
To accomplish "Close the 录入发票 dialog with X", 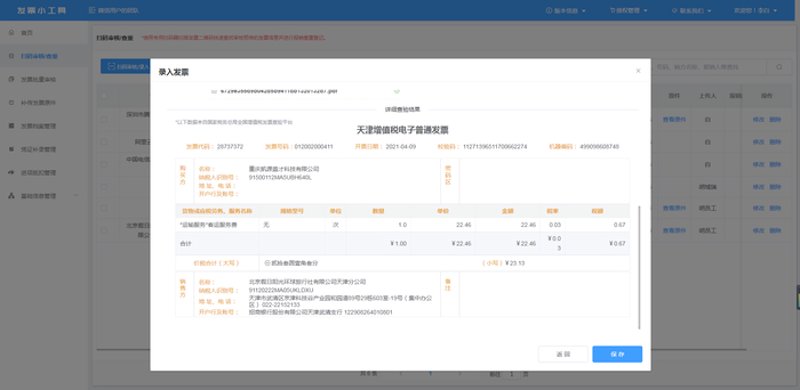I will point(638,71).
